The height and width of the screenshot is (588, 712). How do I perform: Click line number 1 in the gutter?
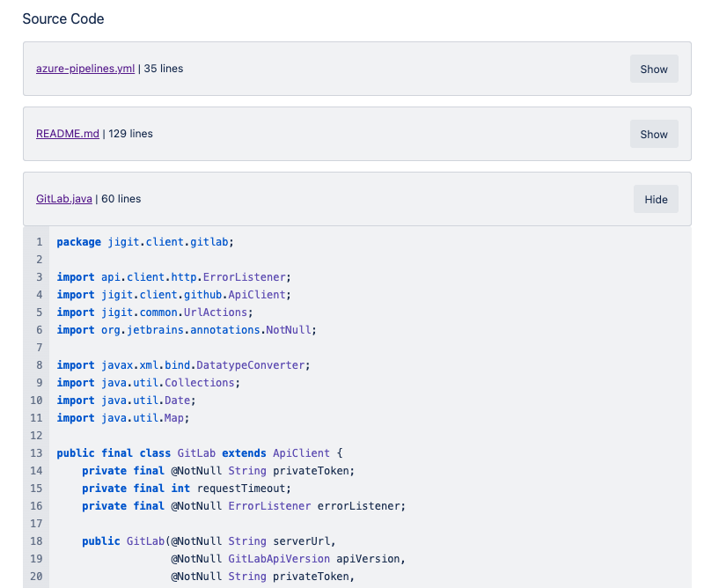point(39,242)
